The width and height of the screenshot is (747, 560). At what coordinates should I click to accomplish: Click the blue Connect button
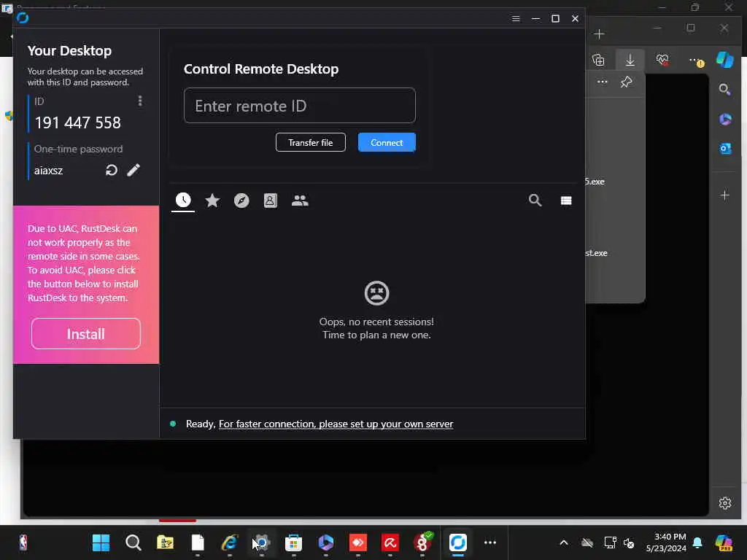(387, 142)
